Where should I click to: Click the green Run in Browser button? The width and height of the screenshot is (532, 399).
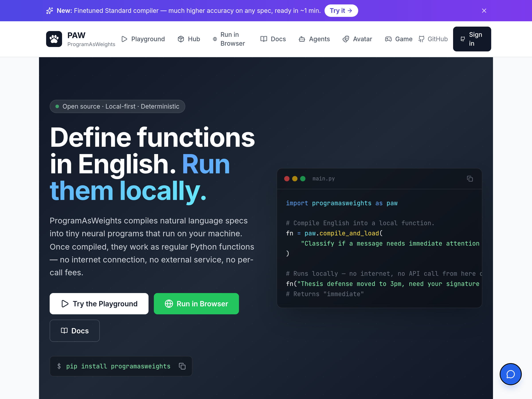tap(196, 303)
